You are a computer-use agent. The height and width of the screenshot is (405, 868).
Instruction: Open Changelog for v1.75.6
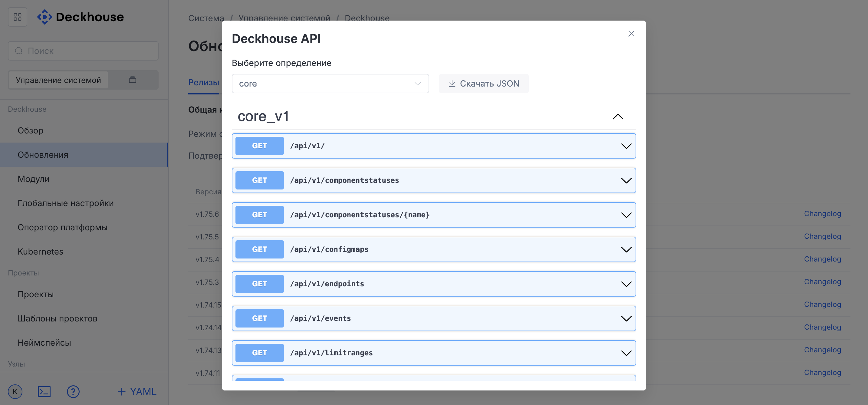point(823,214)
